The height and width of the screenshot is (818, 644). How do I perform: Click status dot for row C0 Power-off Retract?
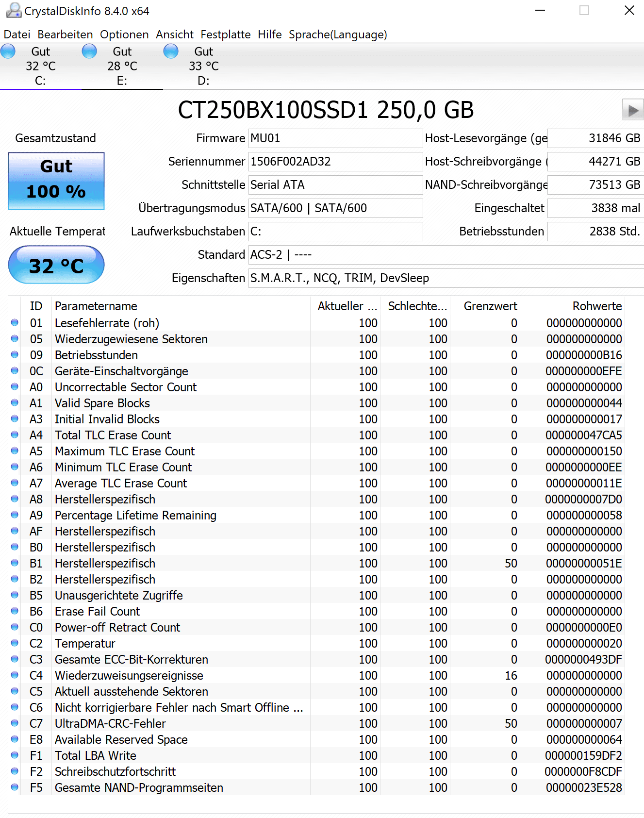point(15,627)
